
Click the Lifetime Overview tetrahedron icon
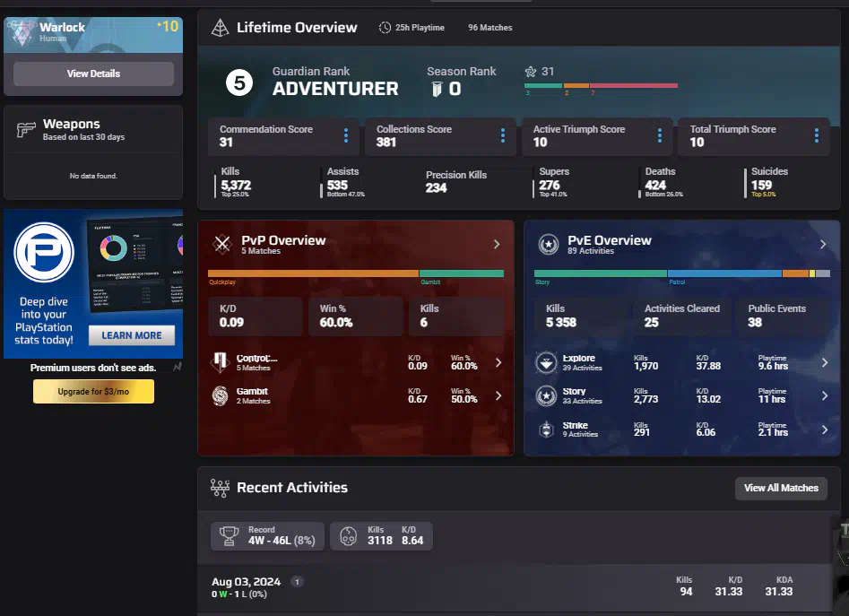click(x=219, y=28)
